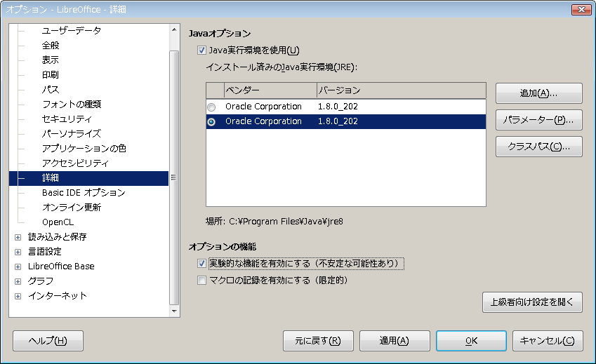Click the tree panel scrollbar thumb
The height and width of the screenshot is (364, 596).
pos(174,177)
